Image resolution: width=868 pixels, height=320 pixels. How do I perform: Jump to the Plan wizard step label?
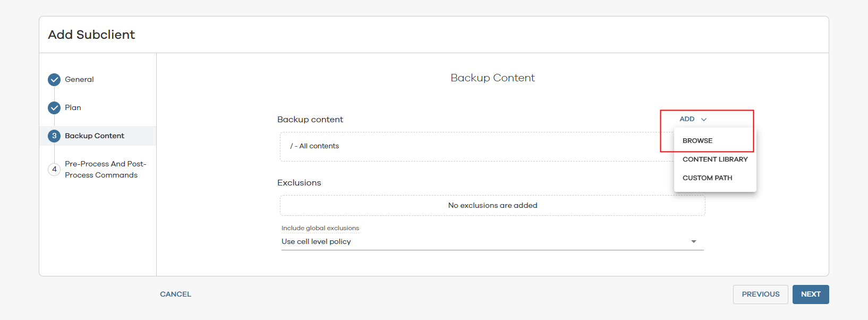coord(73,108)
